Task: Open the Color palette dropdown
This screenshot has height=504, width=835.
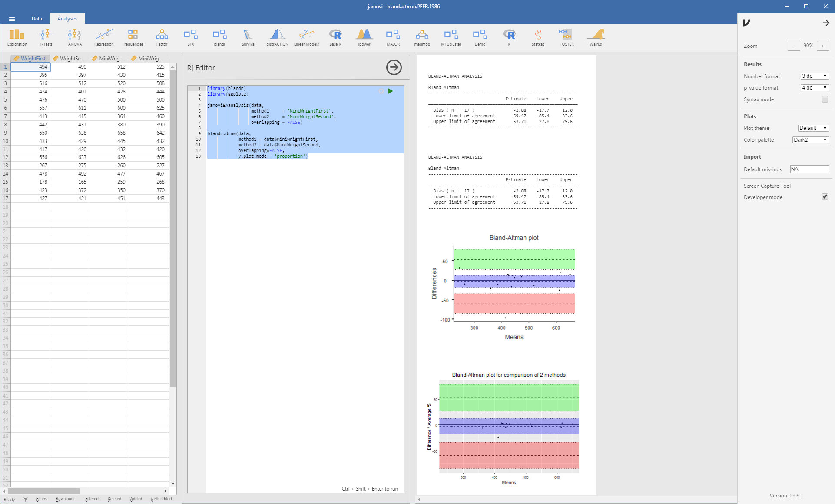Action: click(x=810, y=140)
